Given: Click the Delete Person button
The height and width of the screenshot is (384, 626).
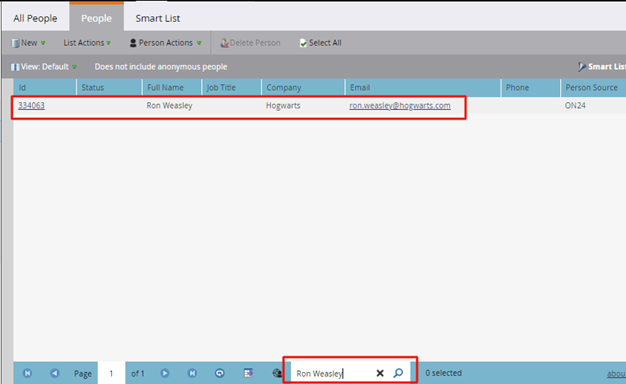Looking at the screenshot, I should (x=251, y=43).
